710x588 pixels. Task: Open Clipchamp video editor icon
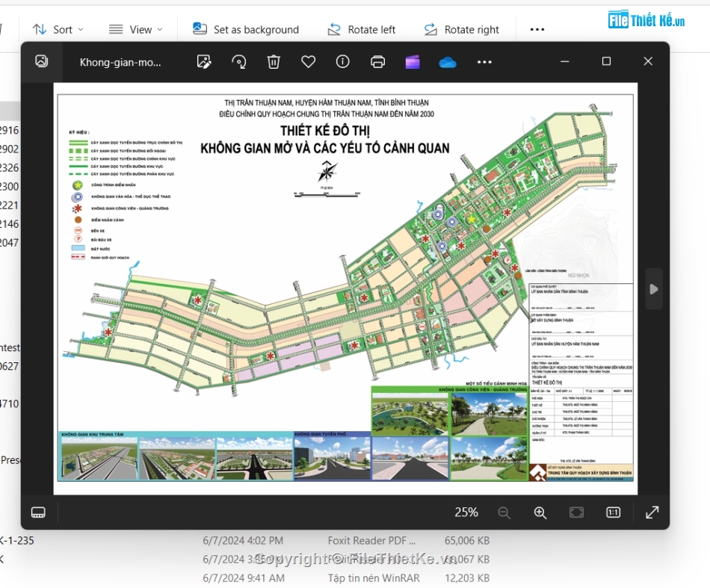(413, 61)
